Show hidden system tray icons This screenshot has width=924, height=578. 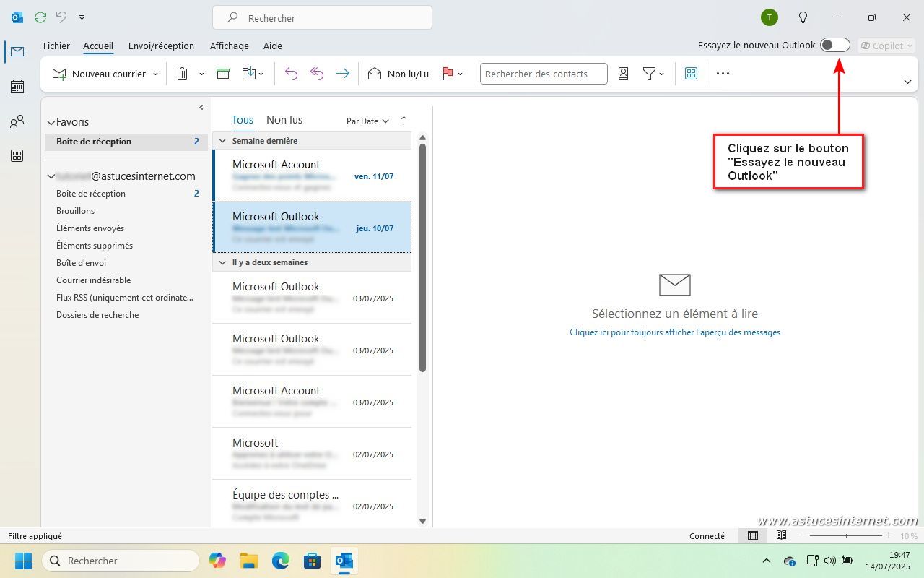tap(767, 561)
